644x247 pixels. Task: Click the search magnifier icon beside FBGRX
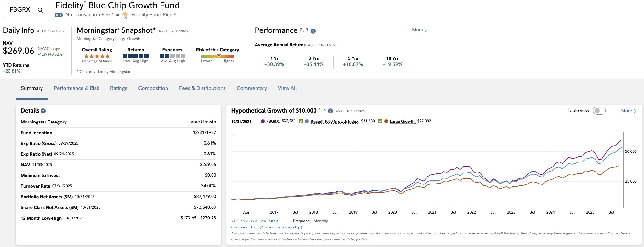(x=40, y=10)
